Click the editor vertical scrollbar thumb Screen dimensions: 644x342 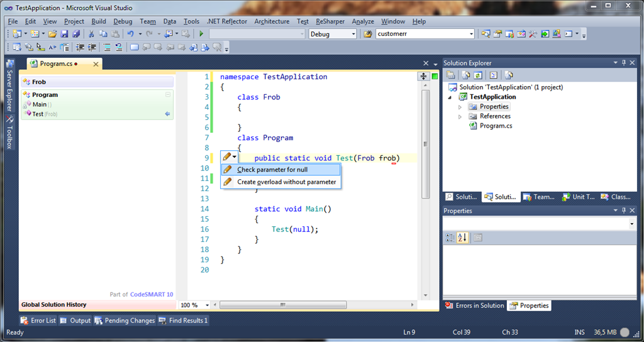pos(426,144)
